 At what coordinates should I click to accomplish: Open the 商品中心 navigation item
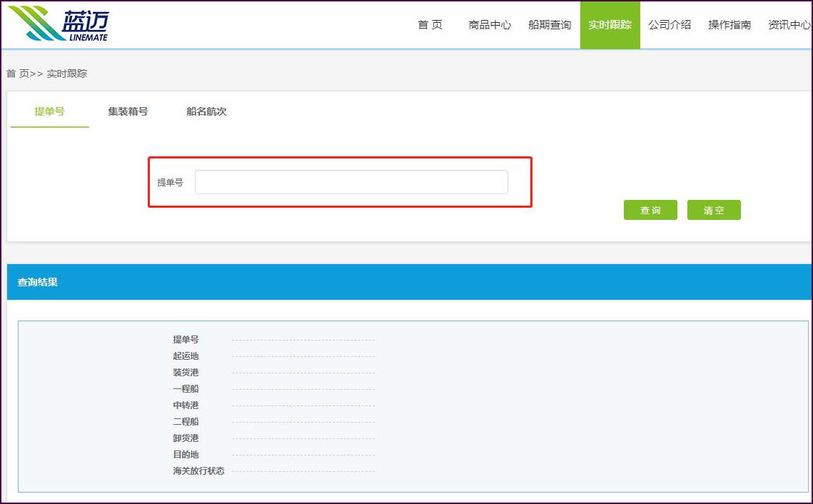(x=490, y=25)
